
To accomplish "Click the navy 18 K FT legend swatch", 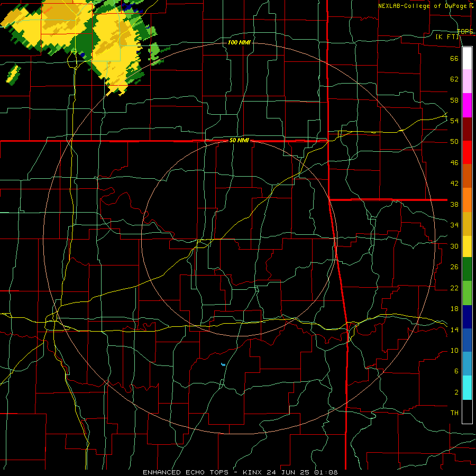I will (467, 317).
